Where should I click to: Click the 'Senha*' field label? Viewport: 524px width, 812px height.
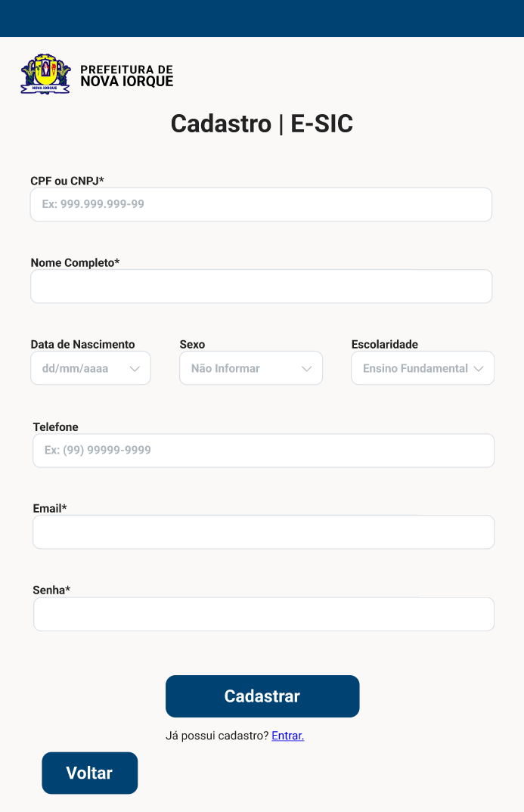coord(51,590)
